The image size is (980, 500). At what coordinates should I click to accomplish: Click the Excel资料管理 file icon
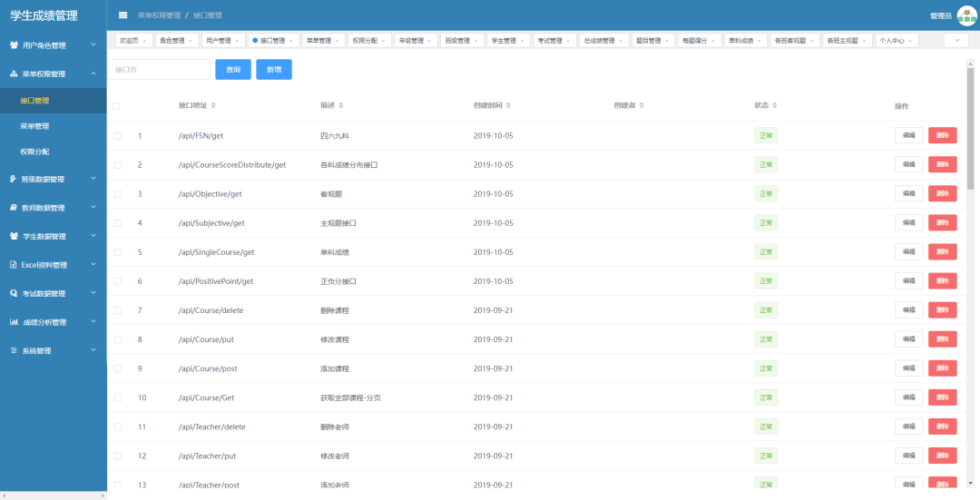click(13, 265)
